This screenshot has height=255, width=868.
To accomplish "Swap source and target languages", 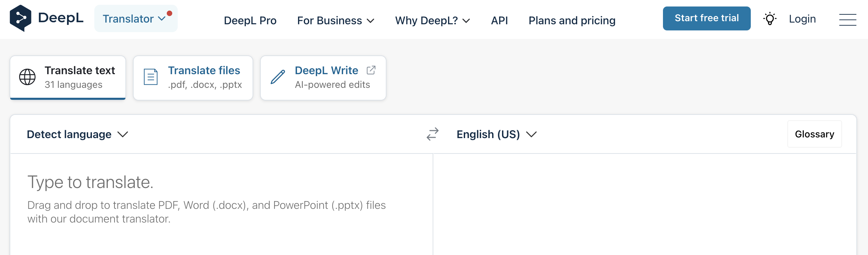I will (x=432, y=134).
